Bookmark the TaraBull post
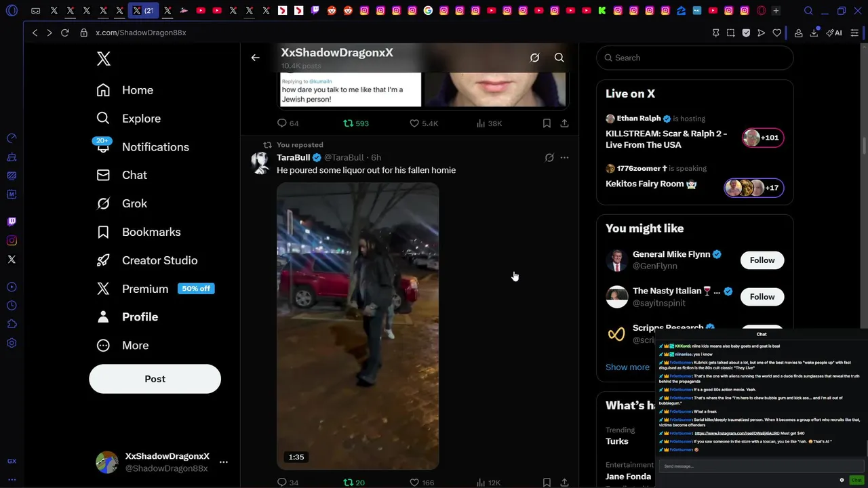Image resolution: width=868 pixels, height=488 pixels. coord(547,483)
